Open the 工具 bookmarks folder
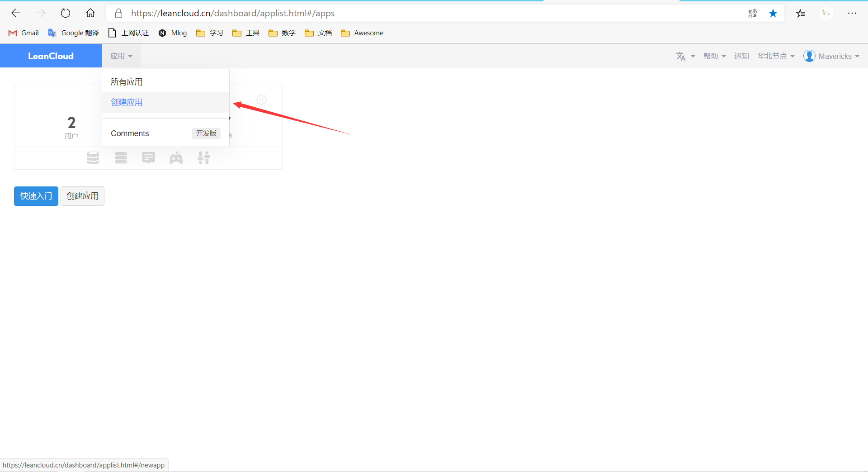Viewport: 868px width, 472px height. coord(245,33)
